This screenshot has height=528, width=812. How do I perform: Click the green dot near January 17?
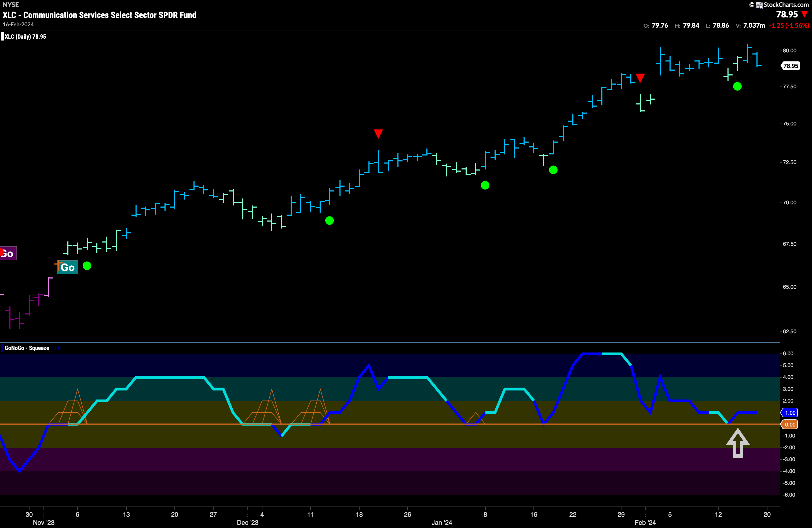click(x=553, y=170)
